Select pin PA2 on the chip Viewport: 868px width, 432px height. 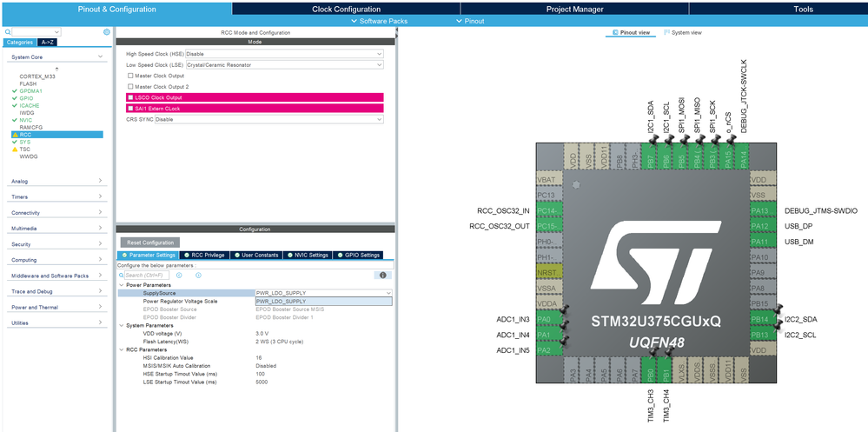click(549, 350)
